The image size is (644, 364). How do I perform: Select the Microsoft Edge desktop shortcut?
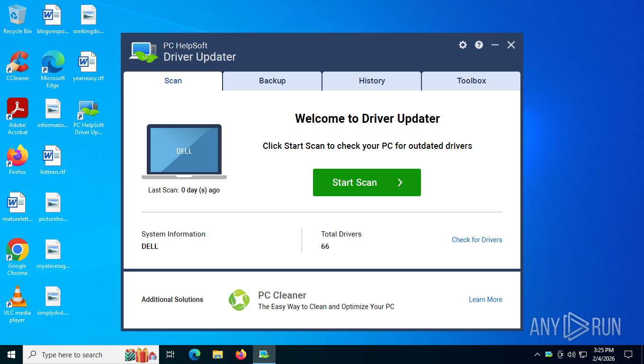tap(53, 69)
